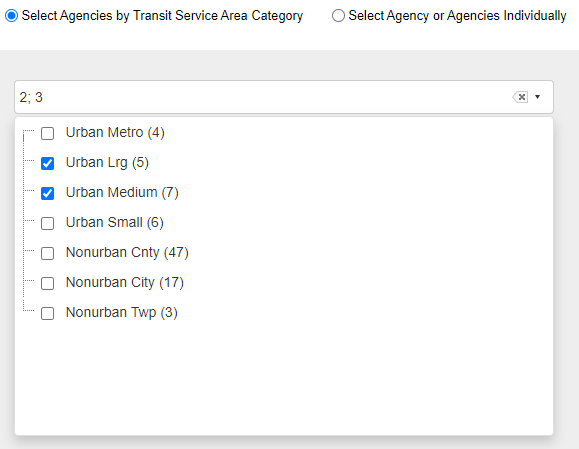Click the Nonurban Cnty (47) label
The height and width of the screenshot is (449, 579).
(x=127, y=253)
